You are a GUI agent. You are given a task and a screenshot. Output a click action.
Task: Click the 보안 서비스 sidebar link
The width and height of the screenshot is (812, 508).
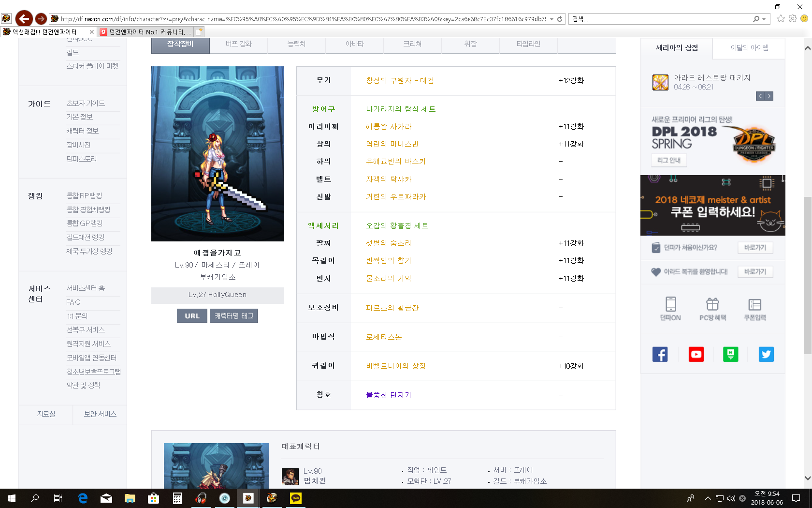pos(100,414)
